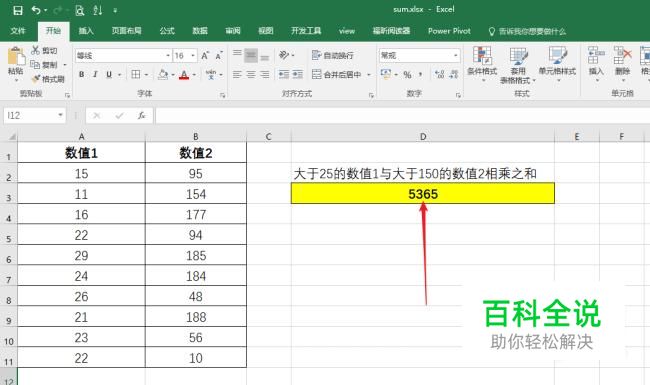The width and height of the screenshot is (650, 385).
Task: Open the number format dropdown
Action: pyautogui.click(x=455, y=55)
